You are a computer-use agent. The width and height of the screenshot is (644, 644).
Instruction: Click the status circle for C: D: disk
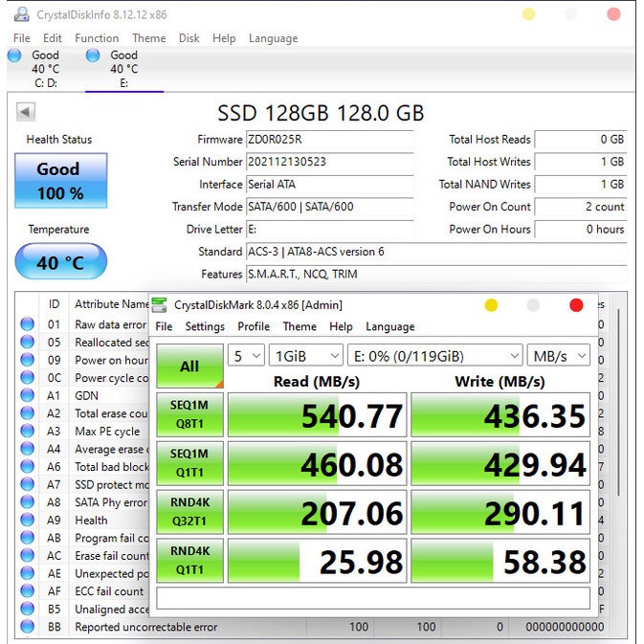[14, 56]
